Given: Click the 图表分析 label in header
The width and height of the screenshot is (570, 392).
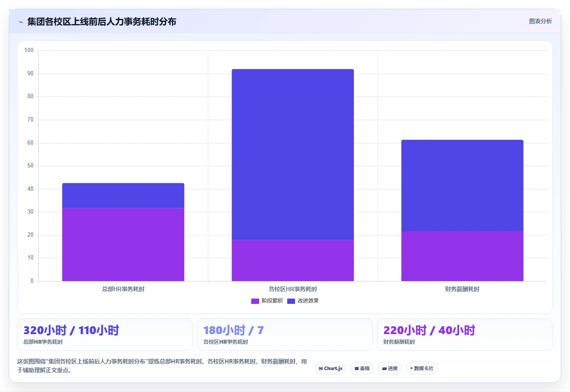Looking at the screenshot, I should click(540, 21).
